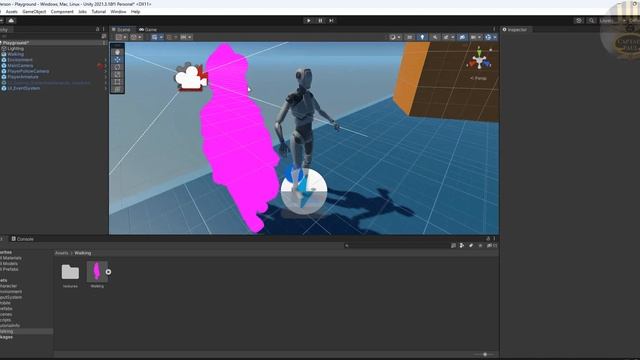Viewport: 640px width, 360px height.
Task: Open the Tutorial menu
Action: tap(98, 12)
